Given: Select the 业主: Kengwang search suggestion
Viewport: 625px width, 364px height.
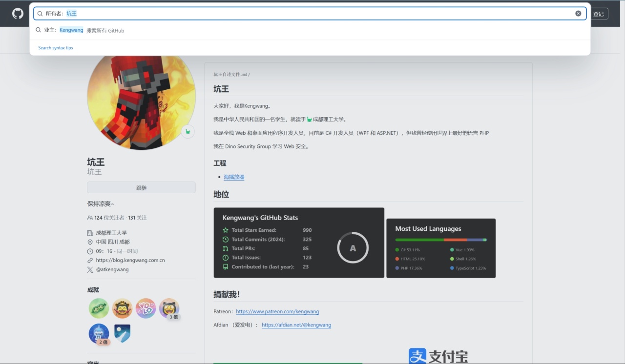Looking at the screenshot, I should pos(310,30).
